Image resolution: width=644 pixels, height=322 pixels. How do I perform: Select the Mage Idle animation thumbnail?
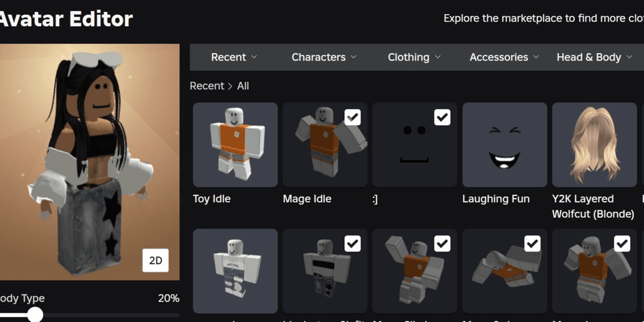click(x=325, y=144)
